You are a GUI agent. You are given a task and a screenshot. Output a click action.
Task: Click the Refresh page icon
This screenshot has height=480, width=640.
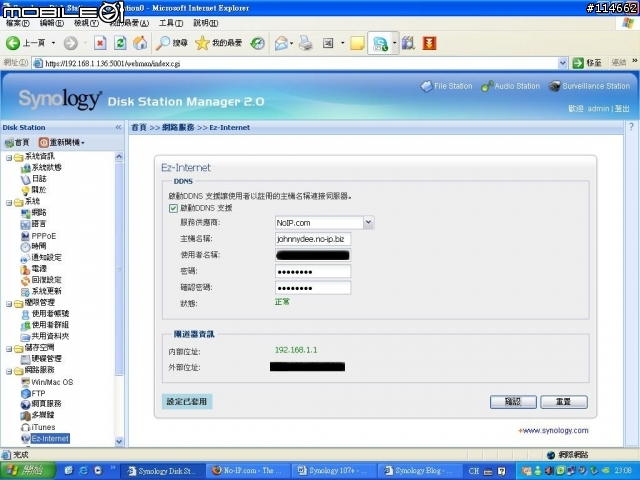(x=120, y=43)
